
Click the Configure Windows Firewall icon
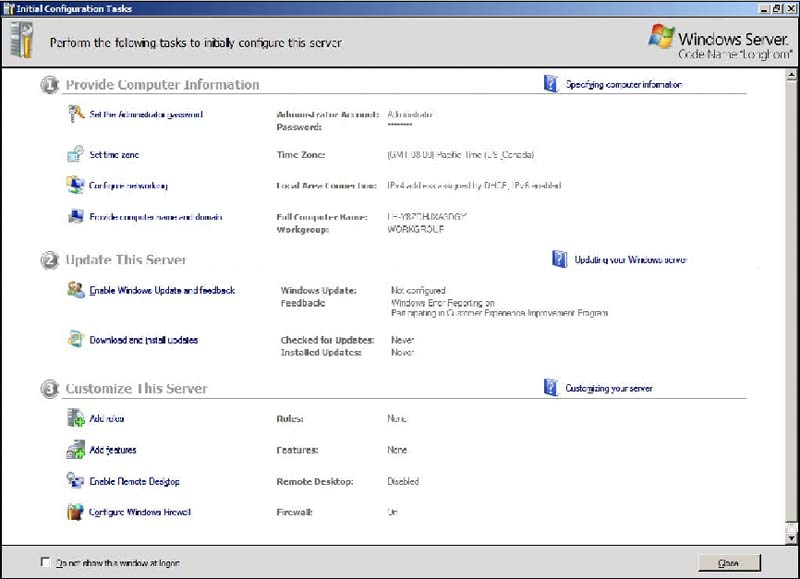(76, 512)
